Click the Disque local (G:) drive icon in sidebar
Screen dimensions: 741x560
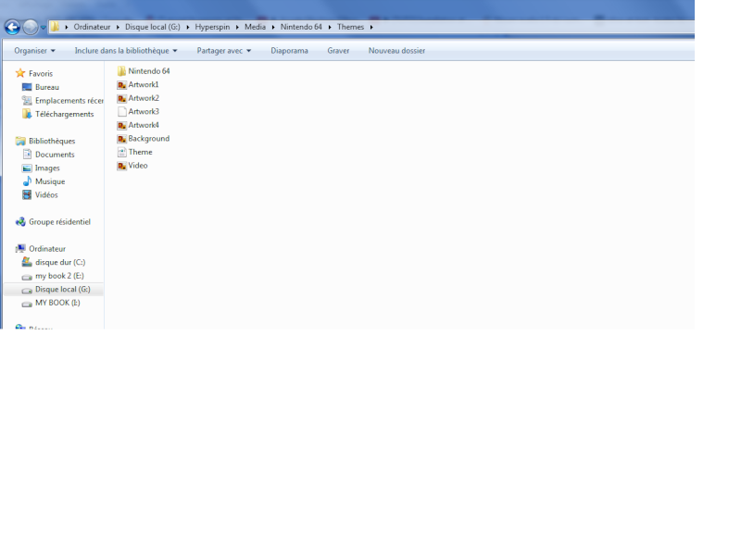tap(27, 291)
